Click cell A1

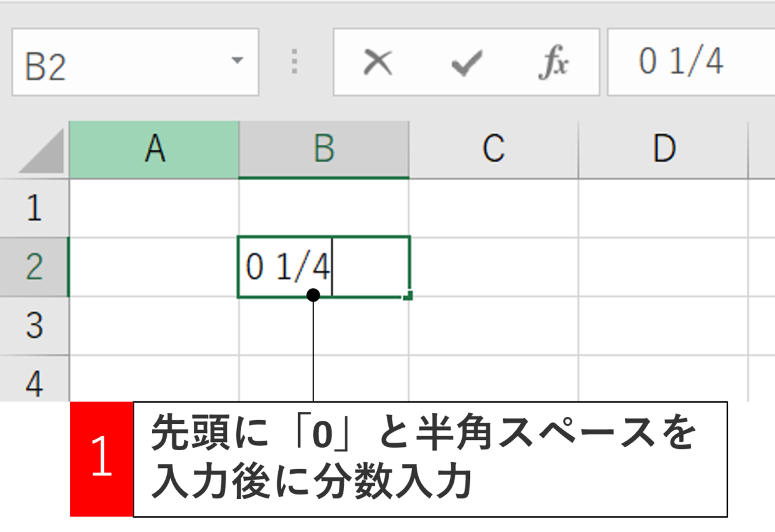(x=154, y=208)
